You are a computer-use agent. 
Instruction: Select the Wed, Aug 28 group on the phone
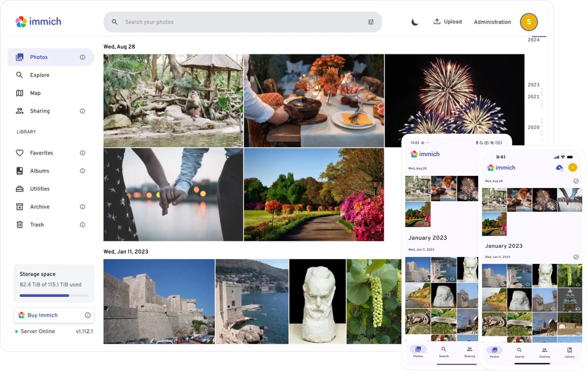(576, 181)
